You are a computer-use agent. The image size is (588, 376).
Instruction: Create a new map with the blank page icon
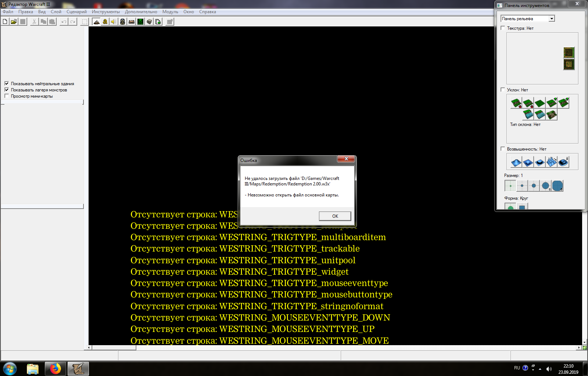(x=5, y=22)
